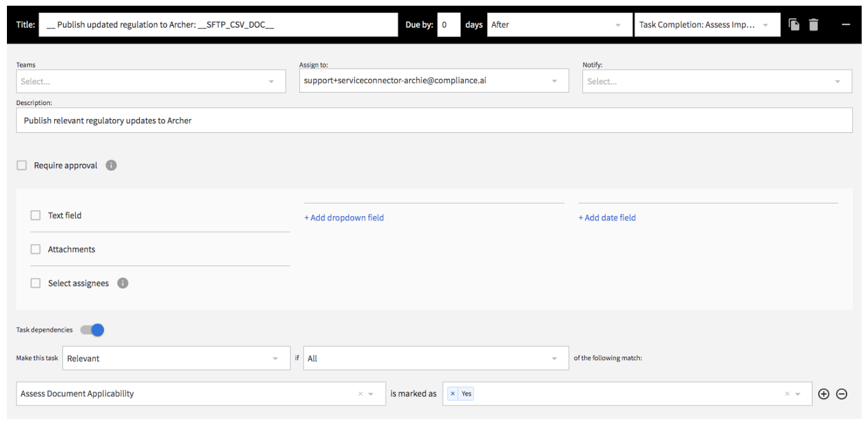The width and height of the screenshot is (868, 427).
Task: Clear Assess Document Applicability selection
Action: click(x=361, y=394)
